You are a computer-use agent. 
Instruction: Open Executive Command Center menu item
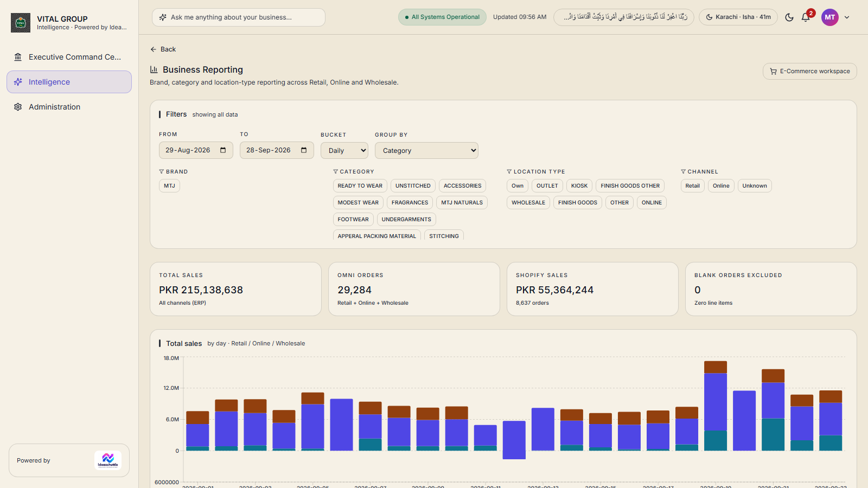[x=69, y=57]
